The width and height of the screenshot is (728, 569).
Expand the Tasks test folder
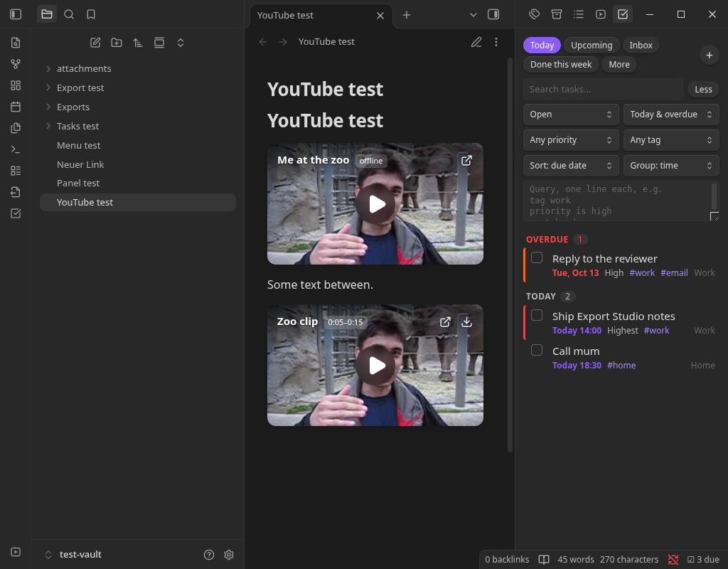tap(48, 127)
